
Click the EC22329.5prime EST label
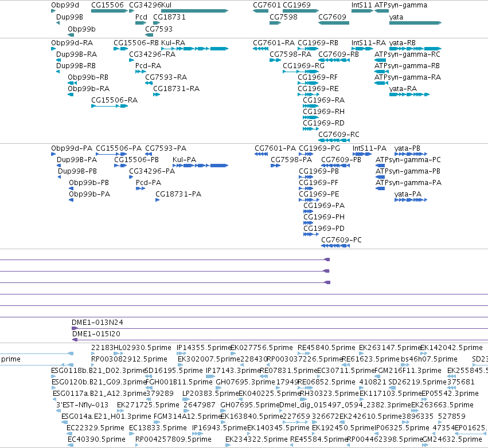[96, 427]
